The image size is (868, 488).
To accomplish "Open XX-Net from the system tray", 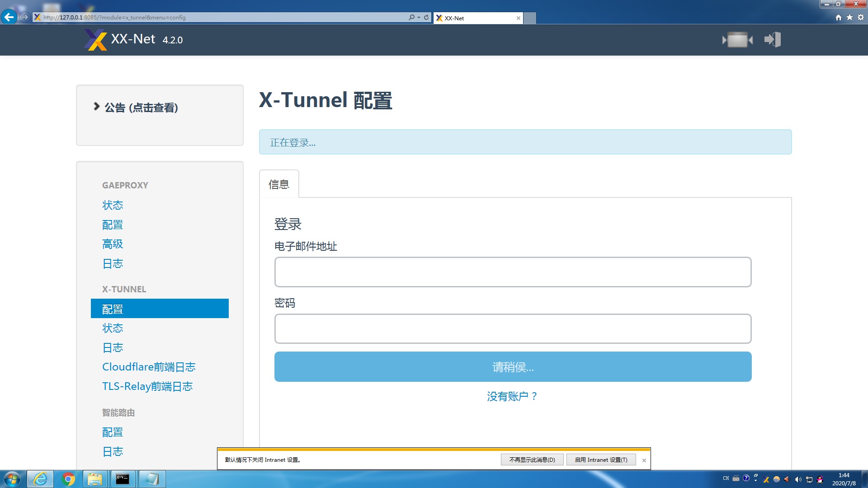I will click(766, 479).
